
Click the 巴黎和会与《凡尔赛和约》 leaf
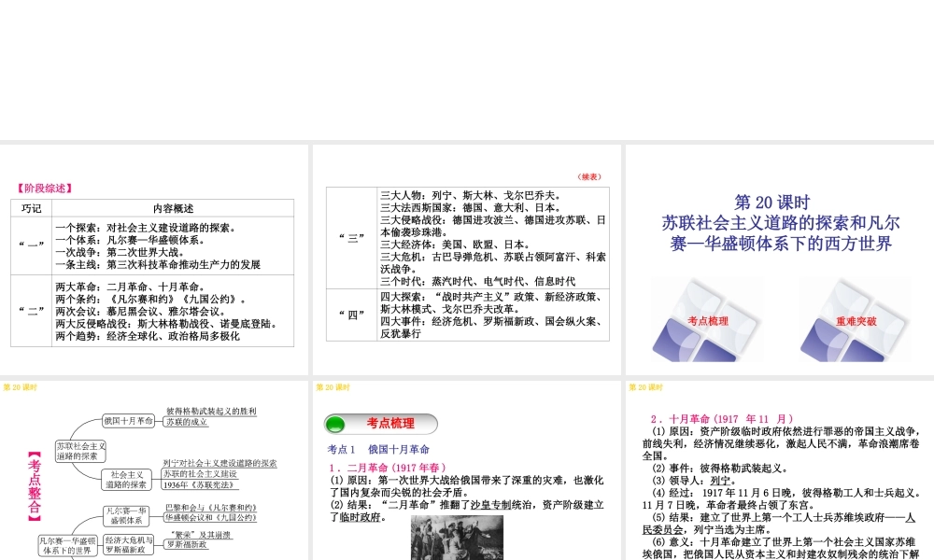click(211, 507)
